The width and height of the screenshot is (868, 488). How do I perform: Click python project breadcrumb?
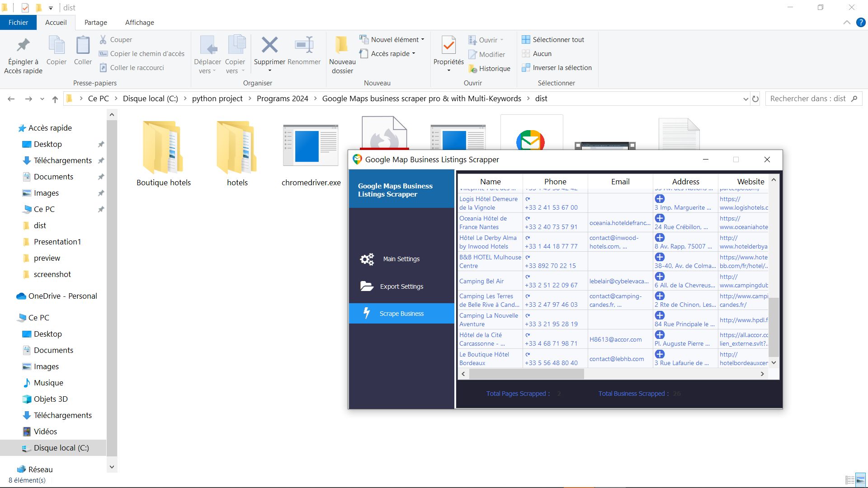click(217, 99)
